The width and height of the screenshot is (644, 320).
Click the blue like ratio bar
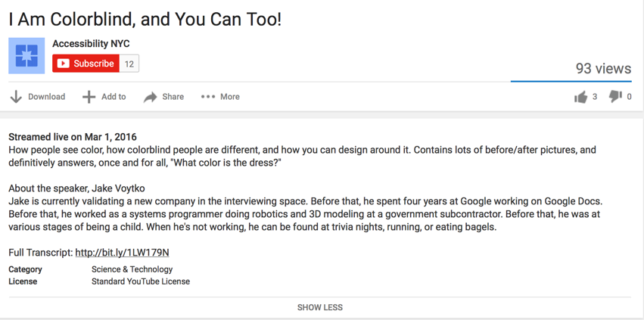click(571, 82)
